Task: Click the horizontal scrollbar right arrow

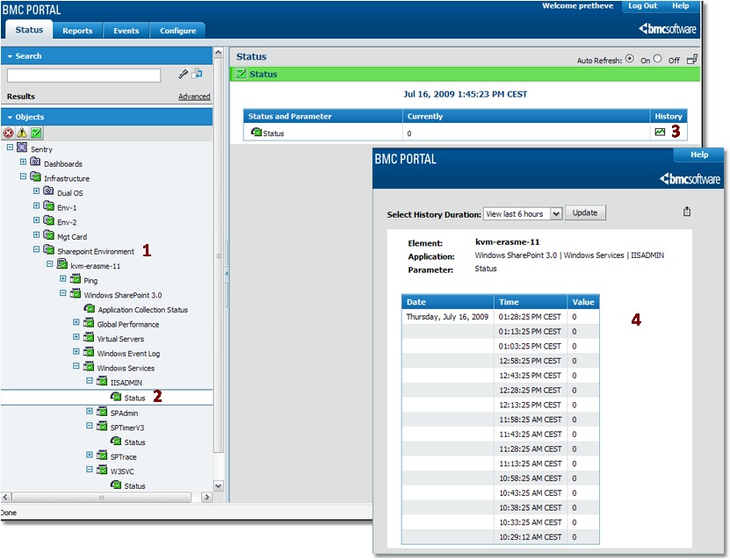Action: click(206, 497)
